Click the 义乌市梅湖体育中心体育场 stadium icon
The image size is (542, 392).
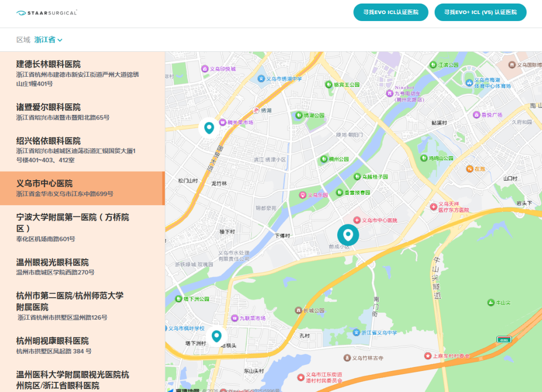click(x=469, y=83)
